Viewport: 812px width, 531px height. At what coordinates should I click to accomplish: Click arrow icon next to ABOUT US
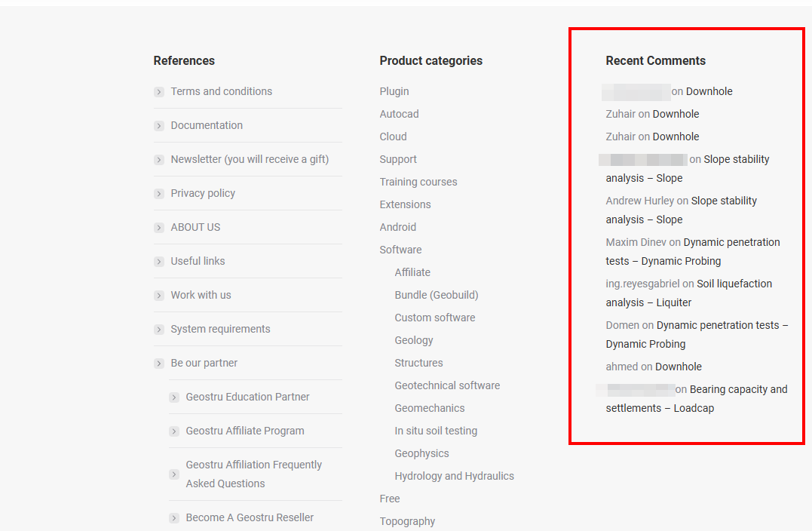[x=159, y=228]
